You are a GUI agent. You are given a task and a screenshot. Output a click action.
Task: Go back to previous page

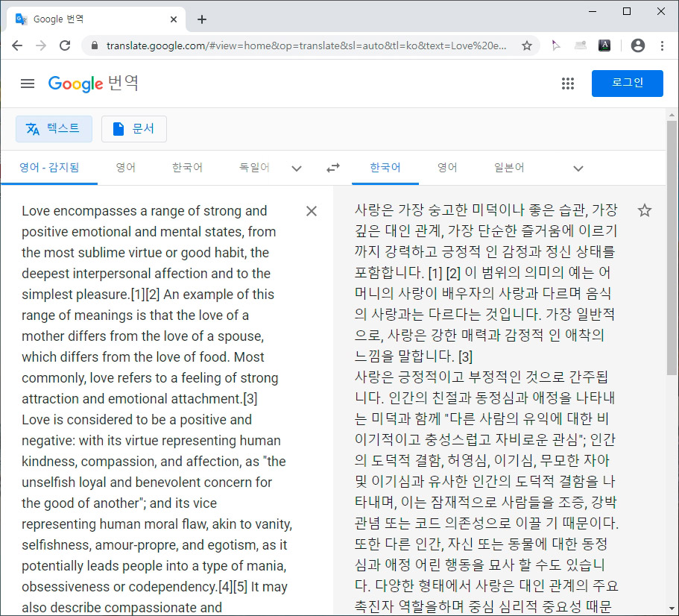(x=17, y=45)
